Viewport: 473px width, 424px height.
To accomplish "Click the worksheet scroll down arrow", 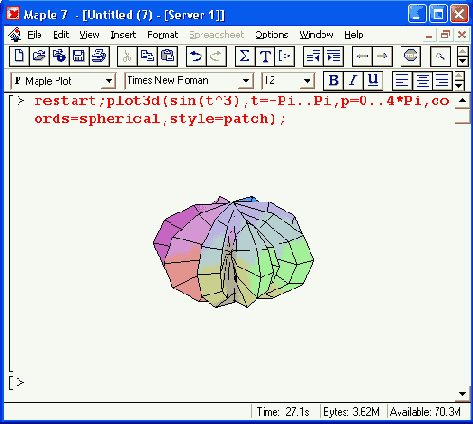I will point(462,394).
